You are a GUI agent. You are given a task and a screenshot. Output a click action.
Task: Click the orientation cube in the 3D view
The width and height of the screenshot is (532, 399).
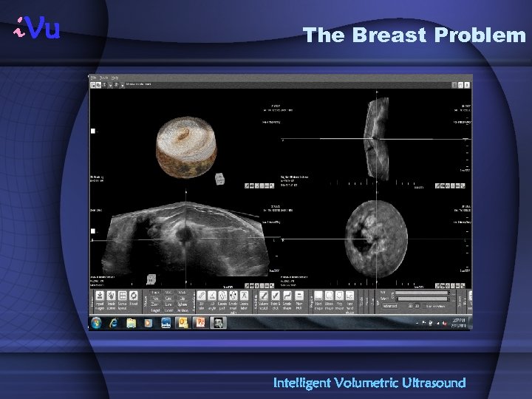click(220, 179)
